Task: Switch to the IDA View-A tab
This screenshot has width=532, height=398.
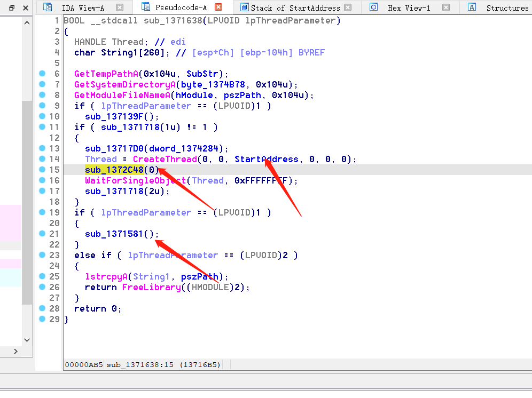Action: [83, 8]
